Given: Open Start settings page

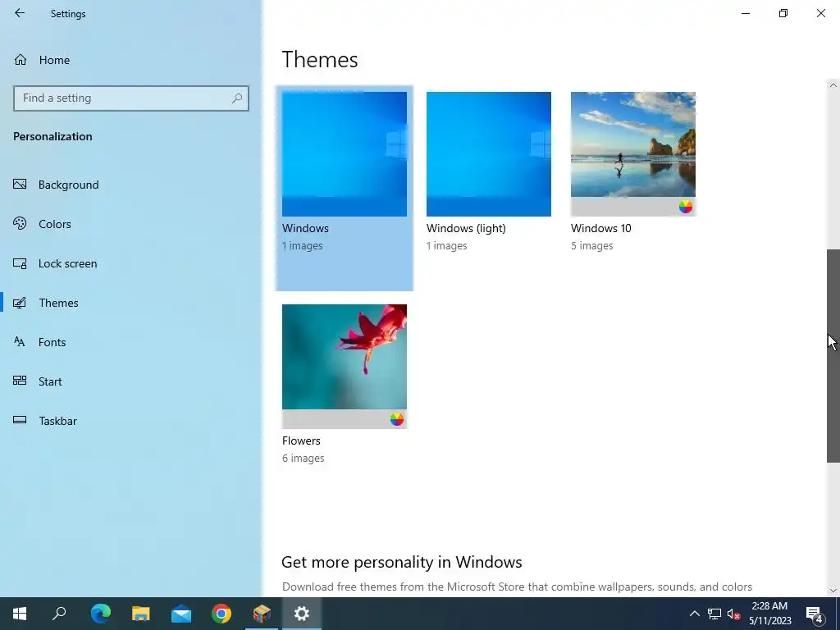Looking at the screenshot, I should tap(50, 381).
